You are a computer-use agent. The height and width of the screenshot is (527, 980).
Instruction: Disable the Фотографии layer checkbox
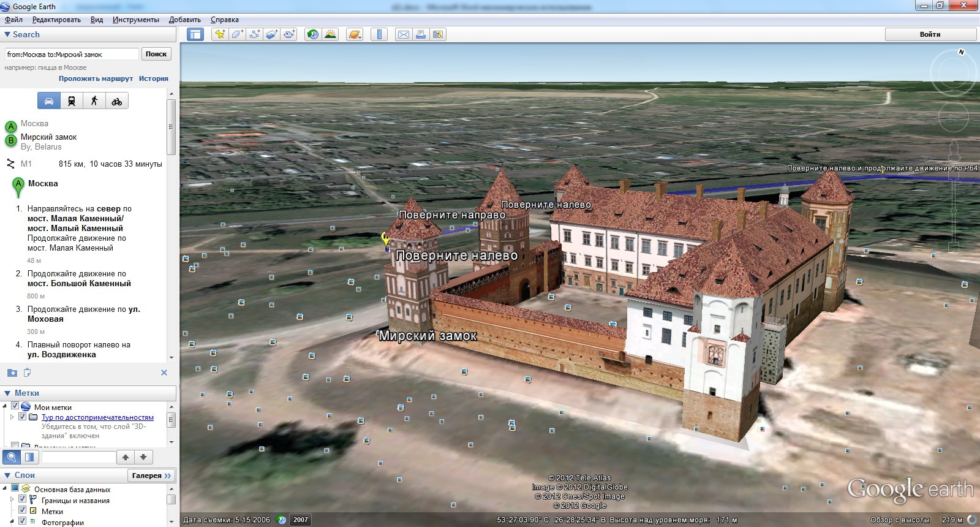click(x=22, y=521)
